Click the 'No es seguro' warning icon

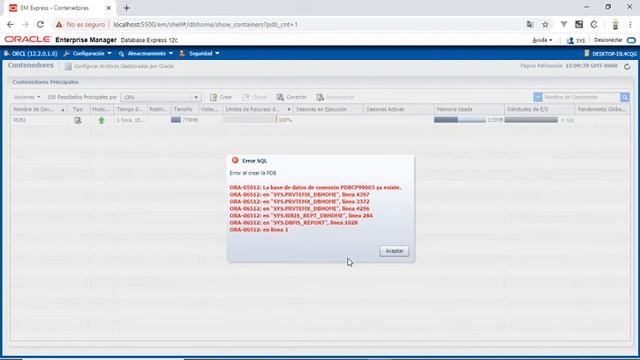(x=59, y=24)
